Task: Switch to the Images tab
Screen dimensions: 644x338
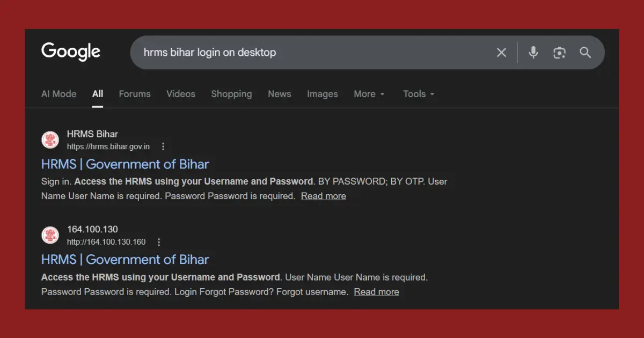Action: pos(322,94)
